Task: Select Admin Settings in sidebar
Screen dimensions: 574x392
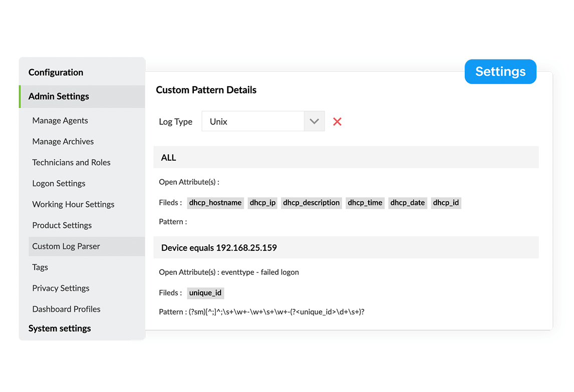Action: click(82, 96)
